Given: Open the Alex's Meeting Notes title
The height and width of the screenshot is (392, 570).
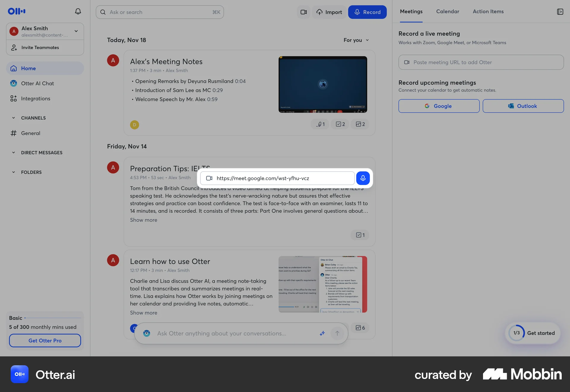Looking at the screenshot, I should [166, 61].
